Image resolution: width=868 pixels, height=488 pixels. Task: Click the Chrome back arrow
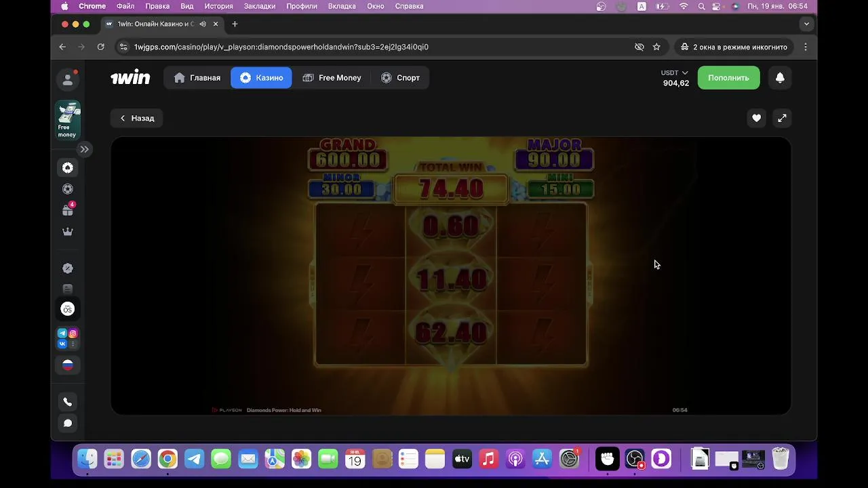(62, 47)
